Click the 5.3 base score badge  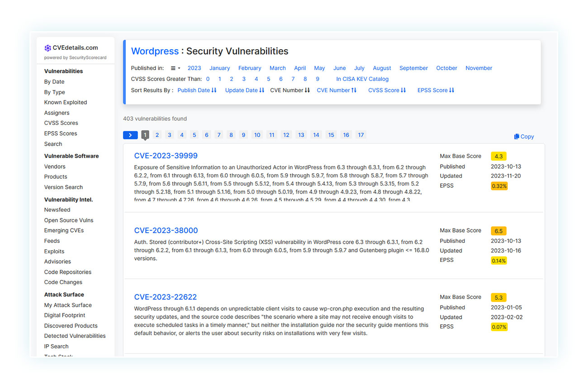point(498,298)
